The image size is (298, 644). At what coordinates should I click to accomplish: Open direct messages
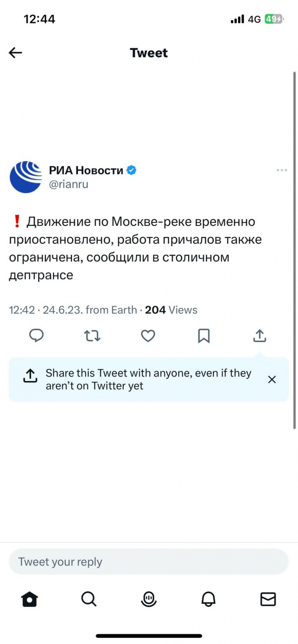269,600
